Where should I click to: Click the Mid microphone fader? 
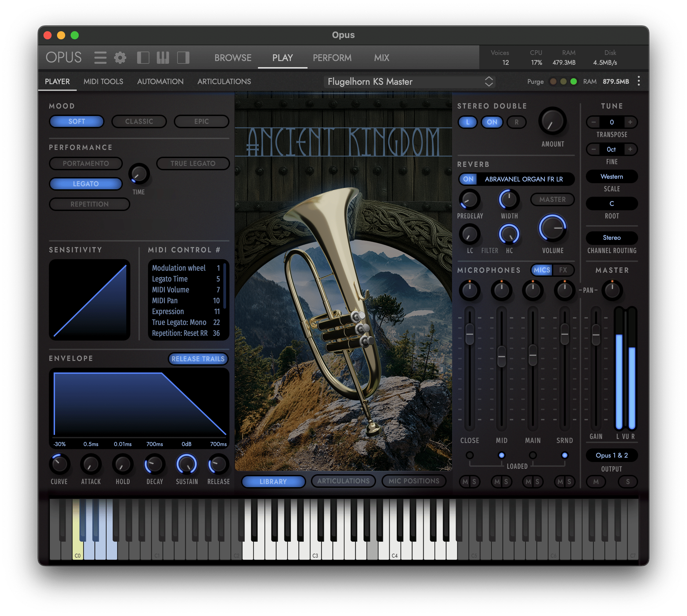coord(501,357)
